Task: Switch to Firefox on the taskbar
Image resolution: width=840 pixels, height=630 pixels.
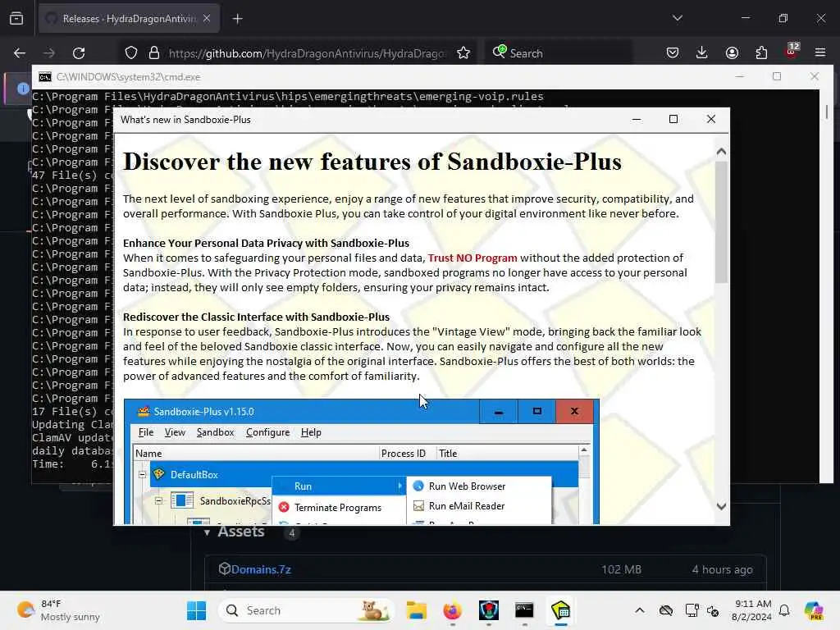Action: point(452,610)
